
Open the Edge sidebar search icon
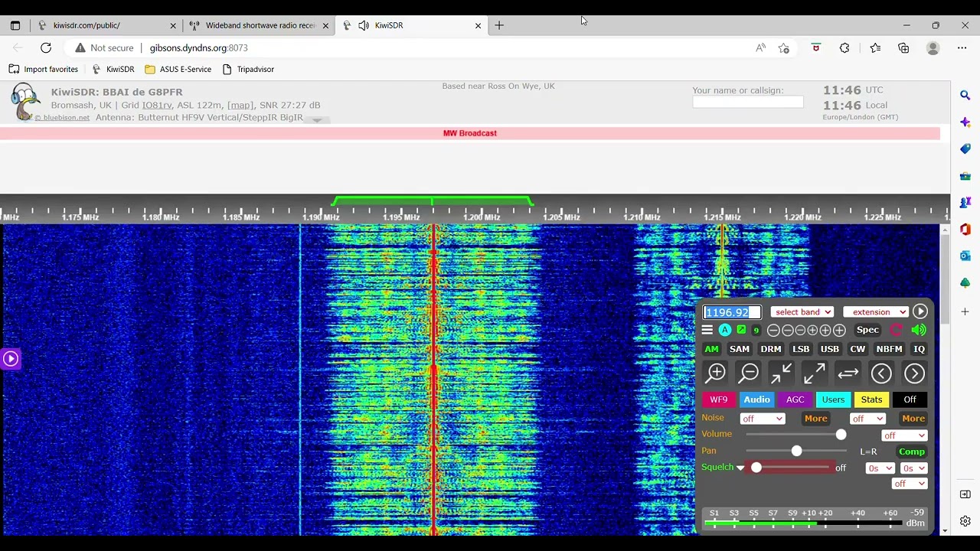tap(965, 95)
